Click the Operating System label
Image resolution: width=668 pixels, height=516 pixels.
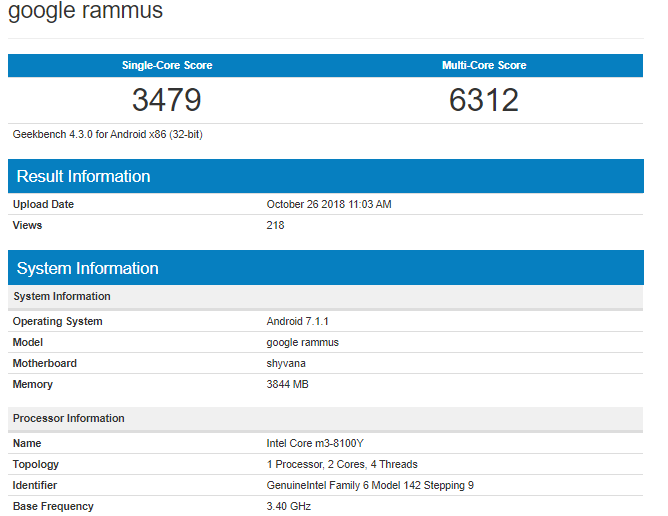click(58, 321)
